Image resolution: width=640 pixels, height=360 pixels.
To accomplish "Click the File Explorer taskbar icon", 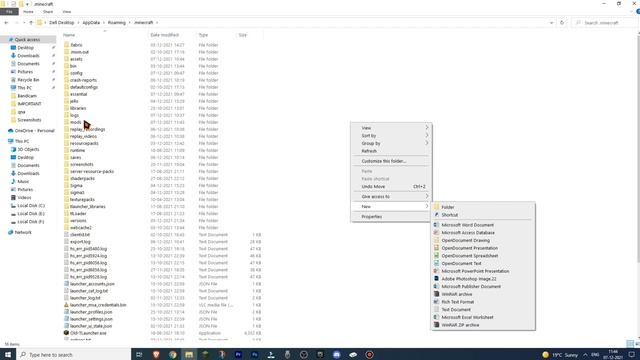I will [189, 354].
